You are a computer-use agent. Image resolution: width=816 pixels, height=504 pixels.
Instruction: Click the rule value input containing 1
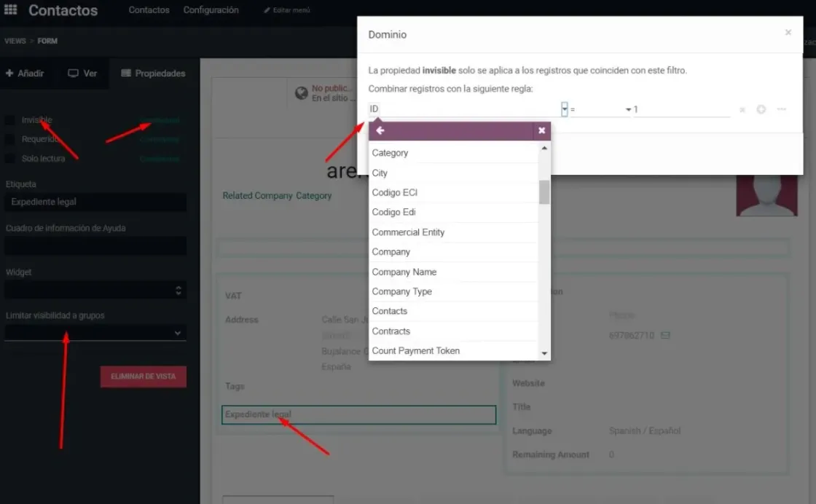pos(681,109)
